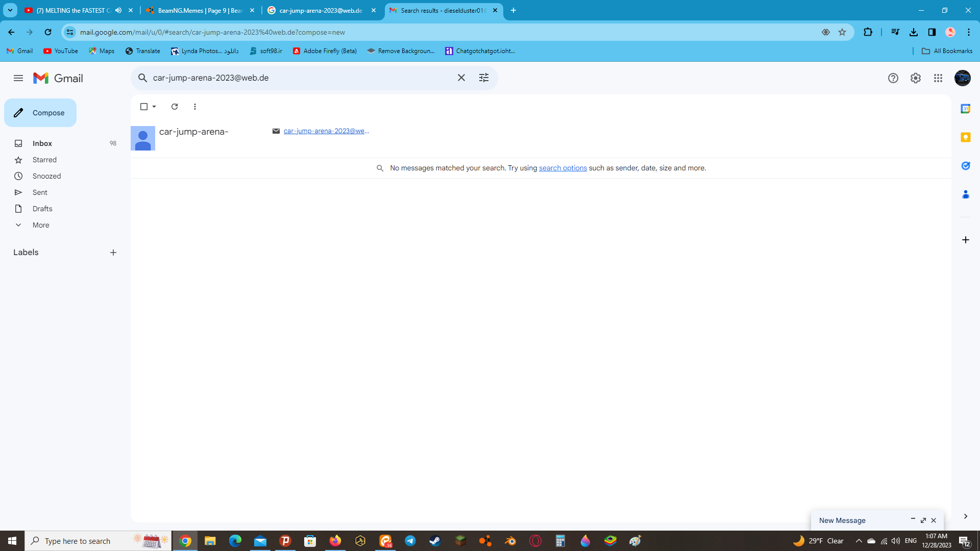Image resolution: width=980 pixels, height=551 pixels.
Task: Click Compose new mail button
Action: point(40,113)
